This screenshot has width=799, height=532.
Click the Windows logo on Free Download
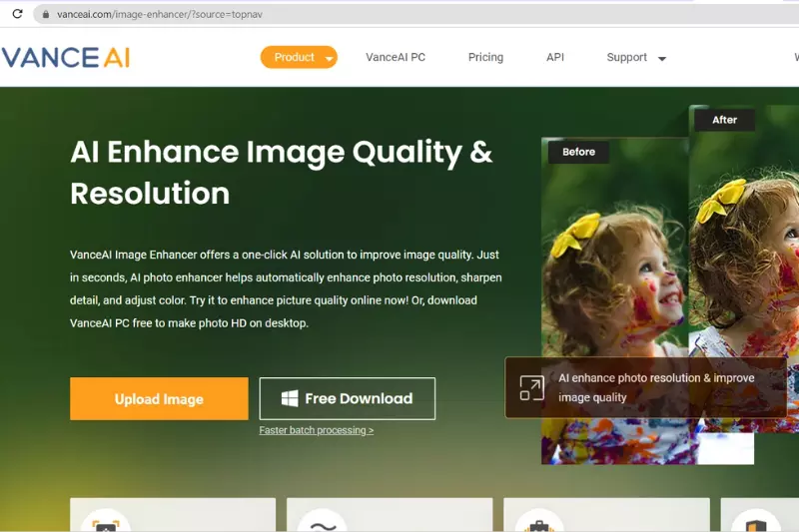[x=290, y=399]
